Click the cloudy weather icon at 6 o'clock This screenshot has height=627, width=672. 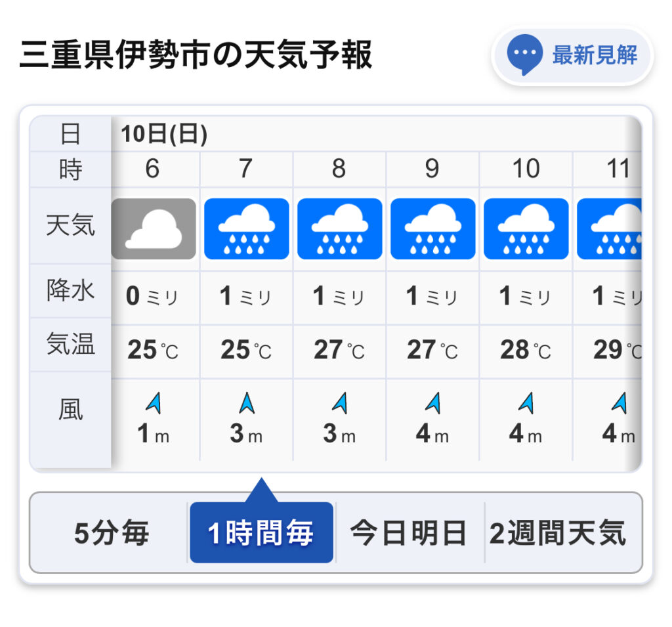pos(154,228)
